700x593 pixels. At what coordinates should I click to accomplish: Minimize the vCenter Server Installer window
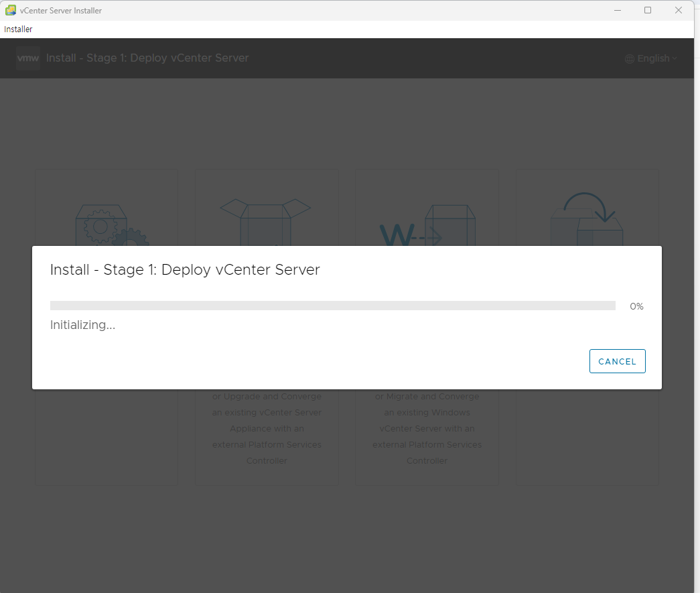pyautogui.click(x=618, y=10)
